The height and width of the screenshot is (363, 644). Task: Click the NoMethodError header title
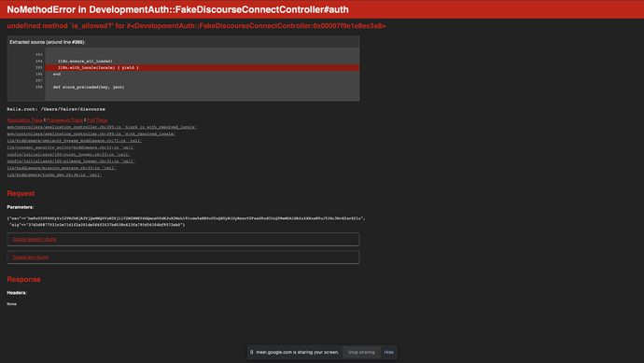point(178,9)
